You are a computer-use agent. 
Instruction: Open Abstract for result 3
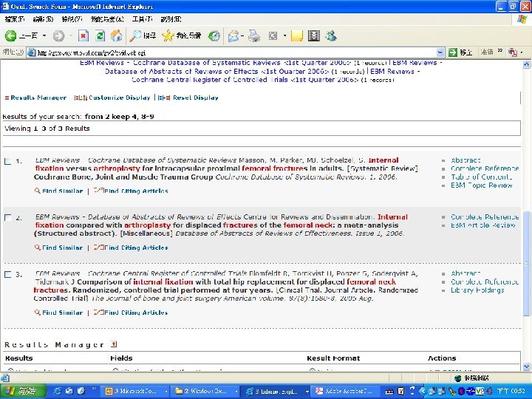[465, 273]
